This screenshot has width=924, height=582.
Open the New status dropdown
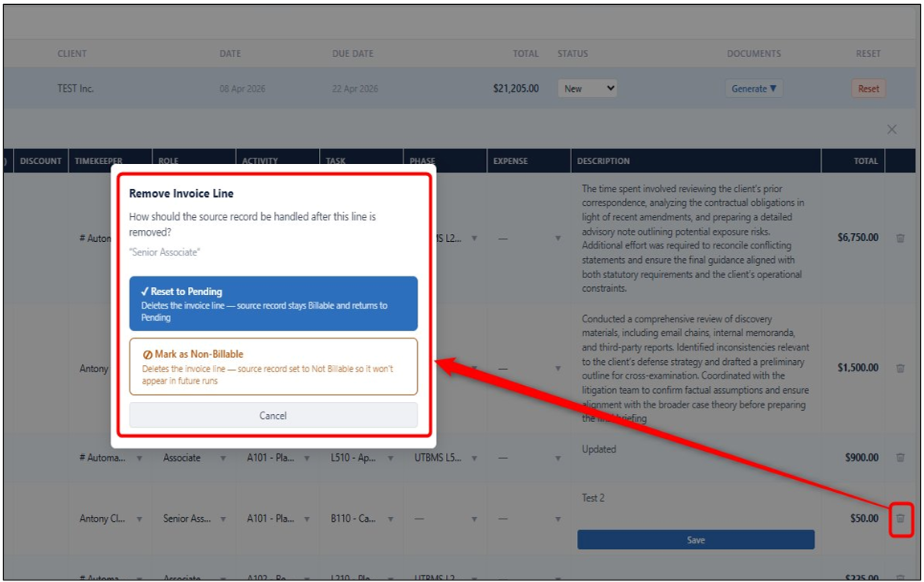[587, 88]
